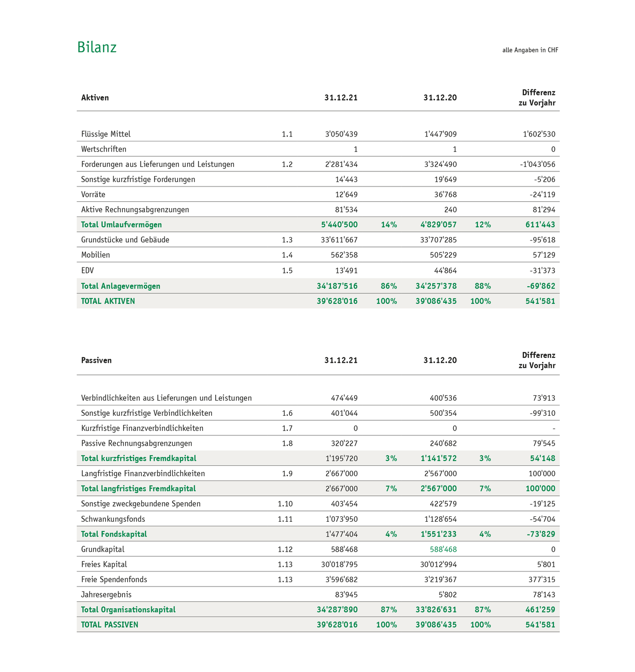This screenshot has height=672, width=635.
Task: Click the "Langfristige Finanzverbindlichkeiten" row label
Action: [x=143, y=474]
